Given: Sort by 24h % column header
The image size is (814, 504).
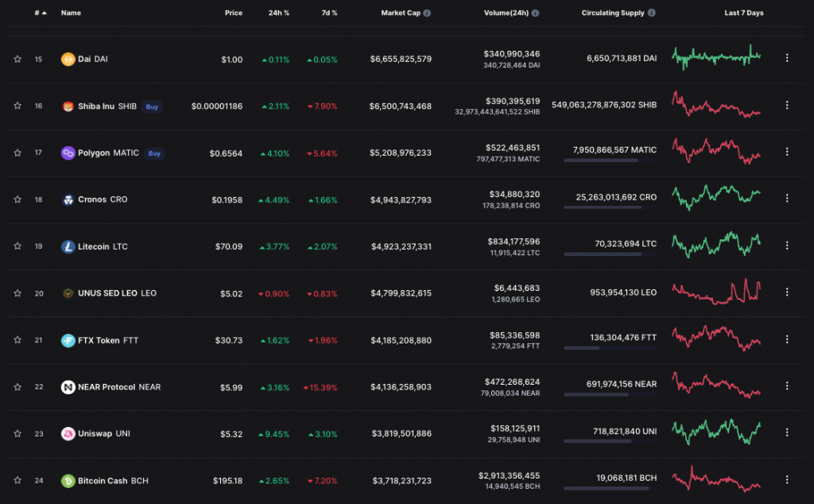Looking at the screenshot, I should click(x=279, y=13).
